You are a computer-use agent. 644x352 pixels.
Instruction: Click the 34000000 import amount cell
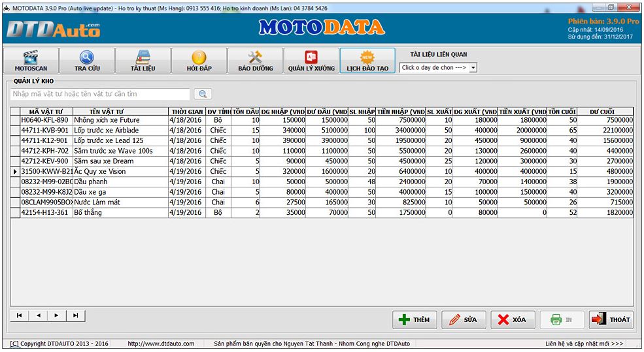pos(401,131)
